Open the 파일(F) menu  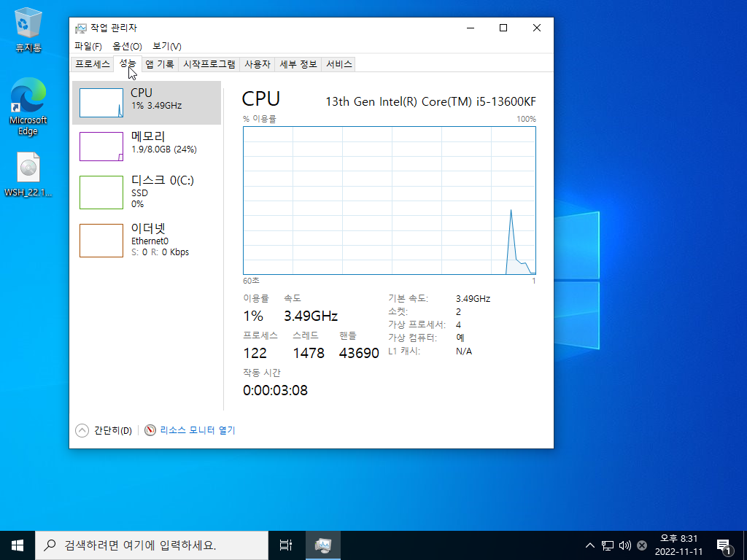(88, 46)
